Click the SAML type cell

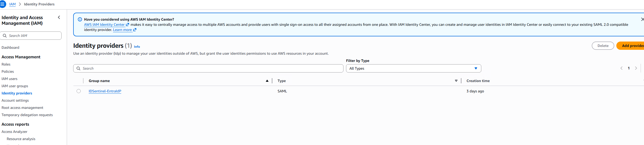tap(282, 91)
